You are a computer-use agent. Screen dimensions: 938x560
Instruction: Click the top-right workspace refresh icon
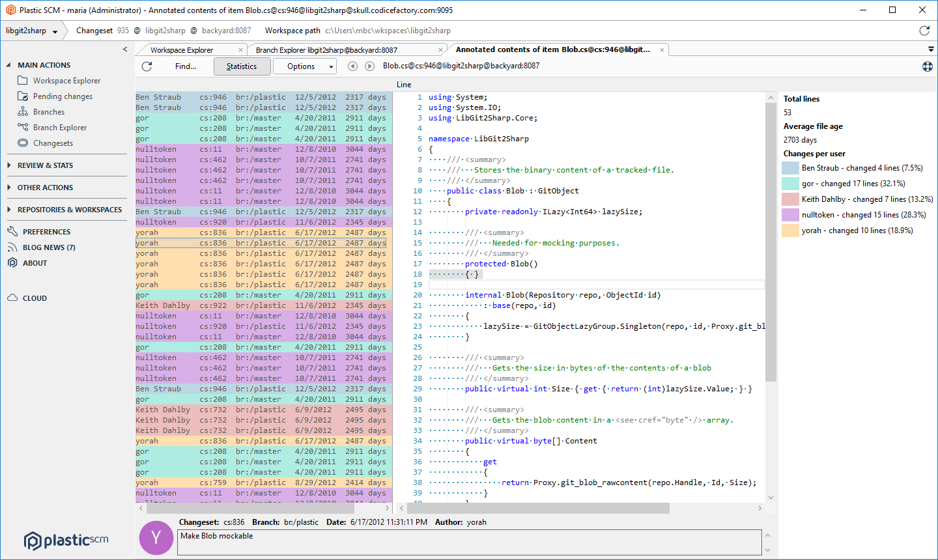click(924, 31)
